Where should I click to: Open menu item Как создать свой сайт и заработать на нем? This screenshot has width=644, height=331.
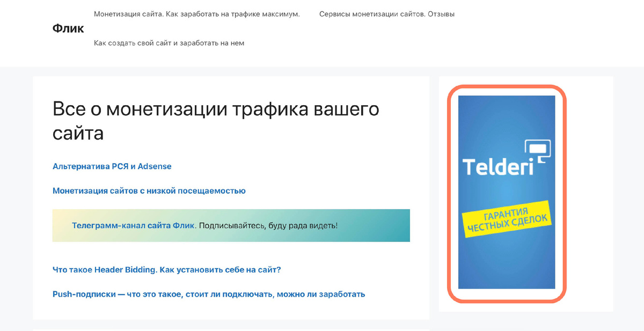tap(169, 43)
